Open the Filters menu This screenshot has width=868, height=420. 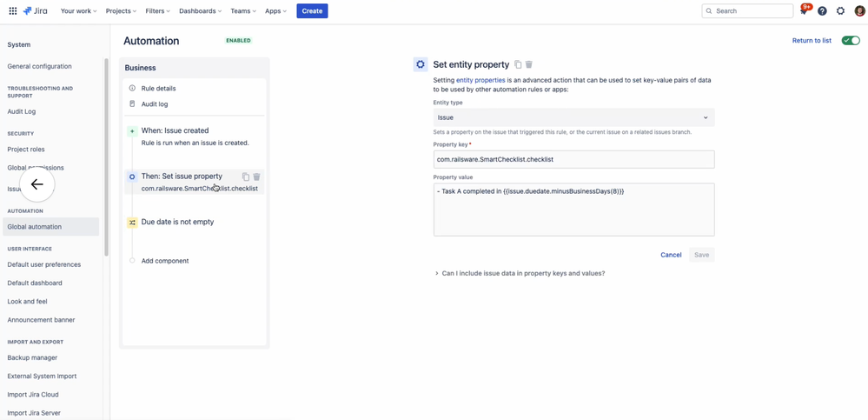(x=158, y=10)
